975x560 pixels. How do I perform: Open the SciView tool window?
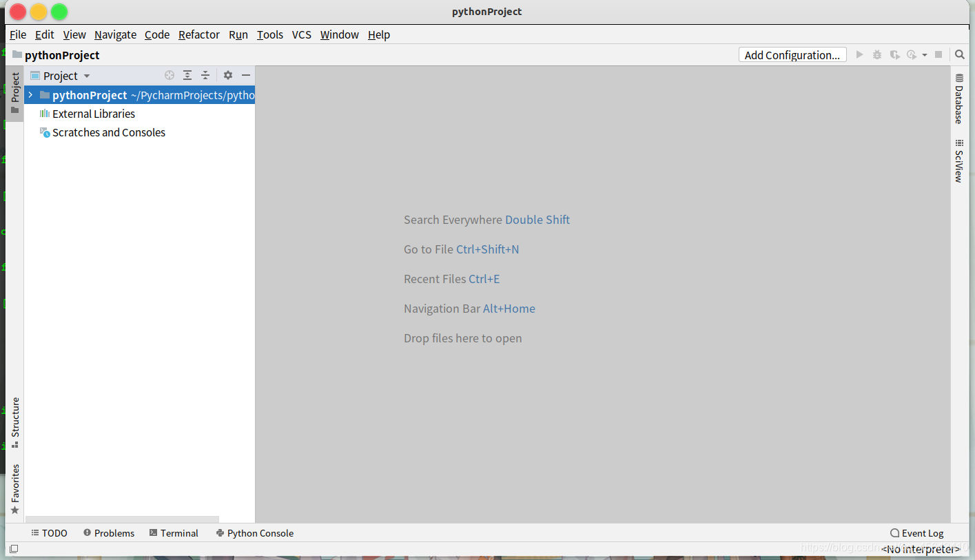tap(958, 160)
